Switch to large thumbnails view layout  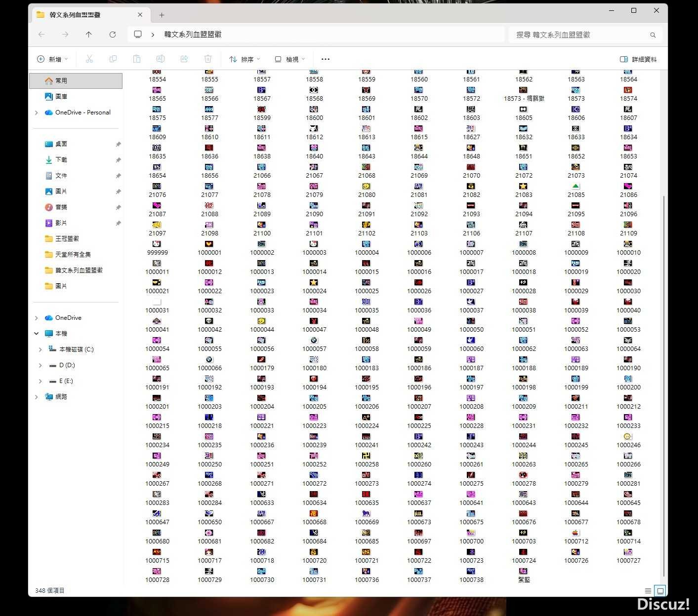[660, 590]
